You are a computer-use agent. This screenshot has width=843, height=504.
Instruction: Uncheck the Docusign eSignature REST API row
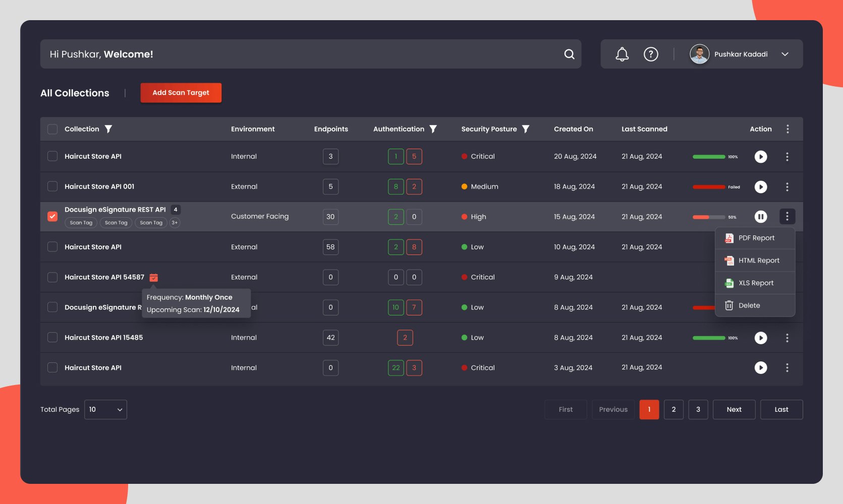pos(52,216)
